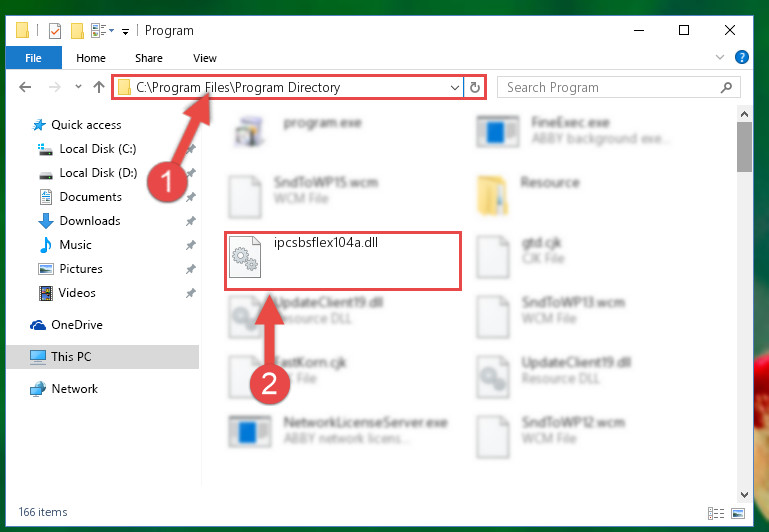Open Downloads in the sidebar
This screenshot has height=532, width=769.
pyautogui.click(x=79, y=221)
